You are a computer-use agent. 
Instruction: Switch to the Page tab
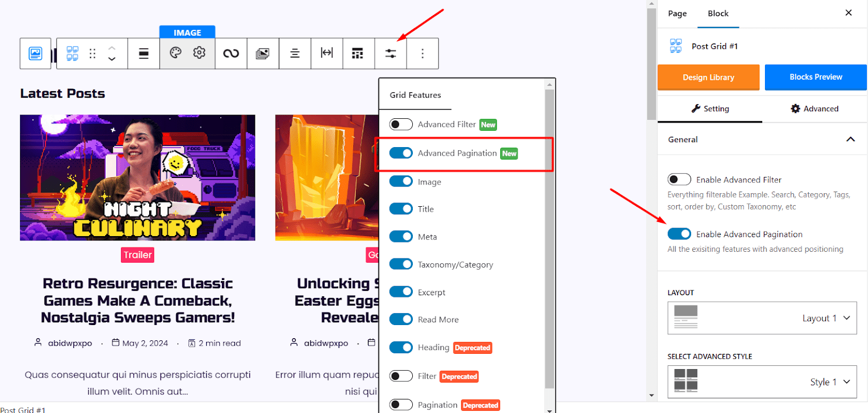tap(677, 14)
